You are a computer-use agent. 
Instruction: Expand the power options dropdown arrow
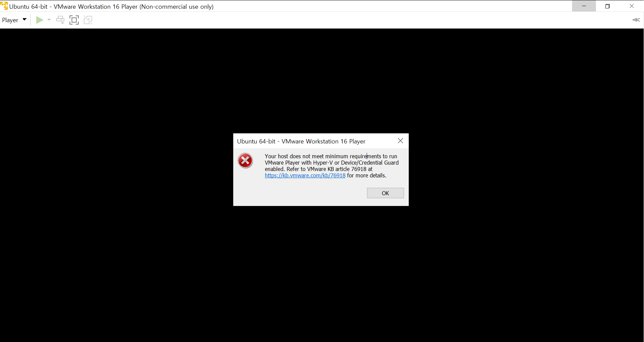click(x=49, y=20)
